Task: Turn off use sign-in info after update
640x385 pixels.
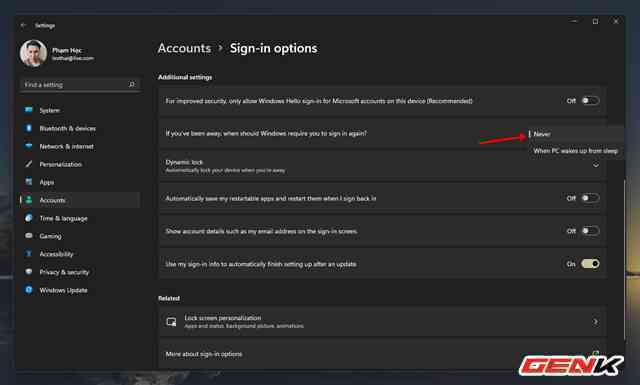Action: coord(590,264)
